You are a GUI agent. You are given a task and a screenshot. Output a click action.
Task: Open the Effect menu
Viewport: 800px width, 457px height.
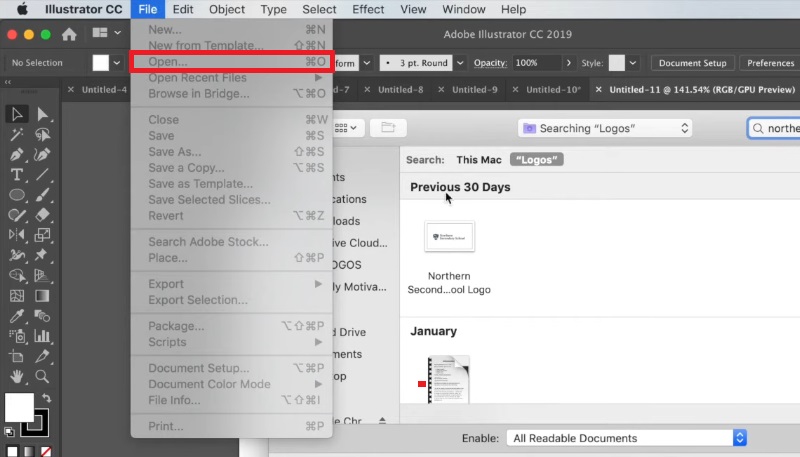coord(368,9)
